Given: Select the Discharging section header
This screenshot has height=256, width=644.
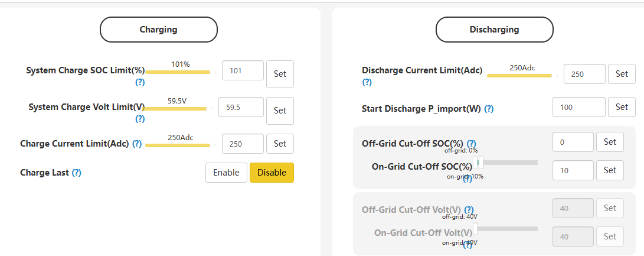Looking at the screenshot, I should (495, 30).
